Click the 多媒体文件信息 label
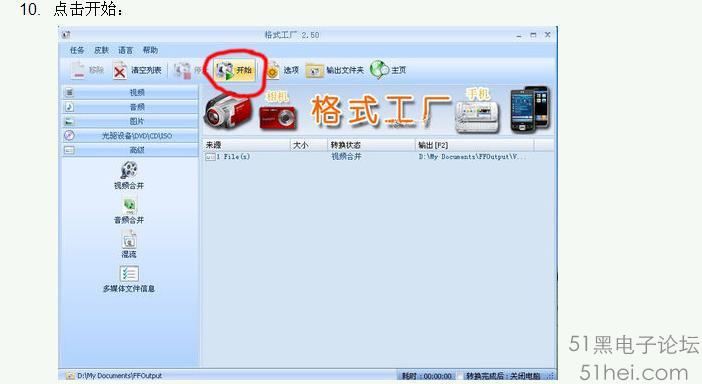Image resolution: width=702 pixels, height=384 pixels. (x=129, y=289)
